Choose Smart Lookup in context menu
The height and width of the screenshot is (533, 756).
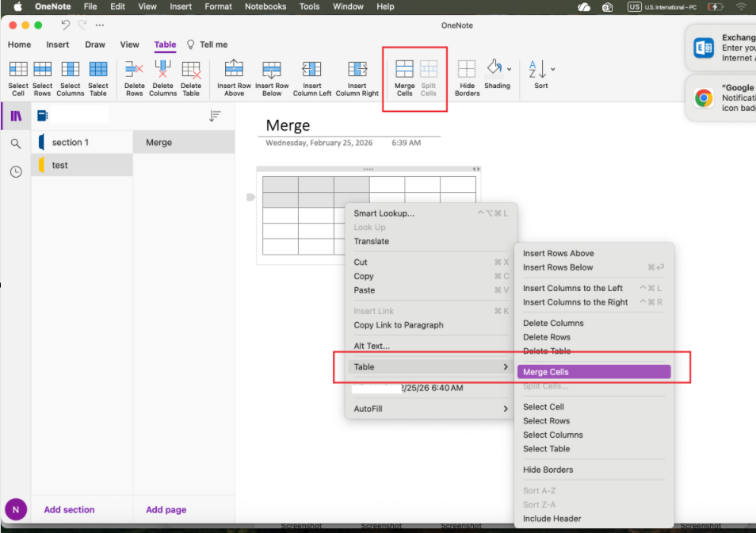(x=430, y=213)
